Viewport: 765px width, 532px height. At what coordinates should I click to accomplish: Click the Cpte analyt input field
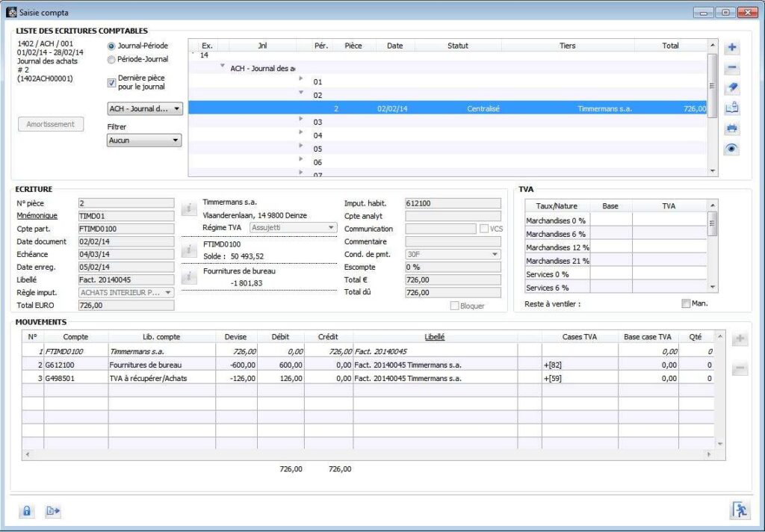[453, 216]
